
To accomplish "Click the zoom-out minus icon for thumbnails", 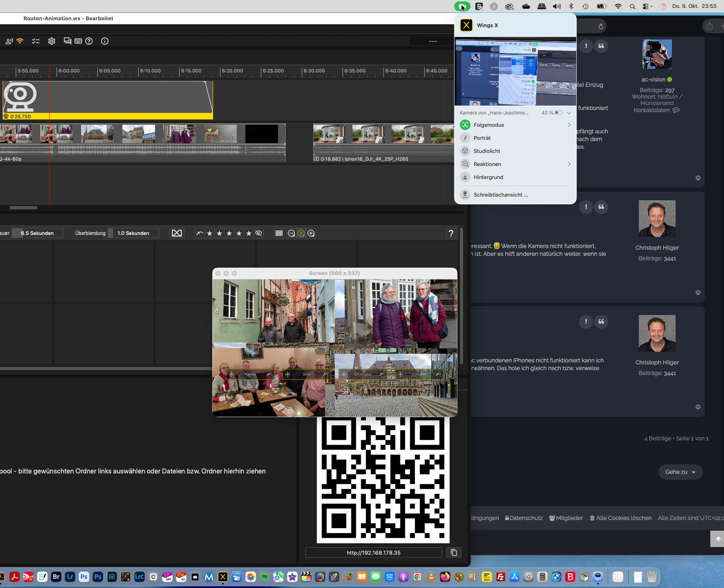I will pyautogui.click(x=291, y=233).
